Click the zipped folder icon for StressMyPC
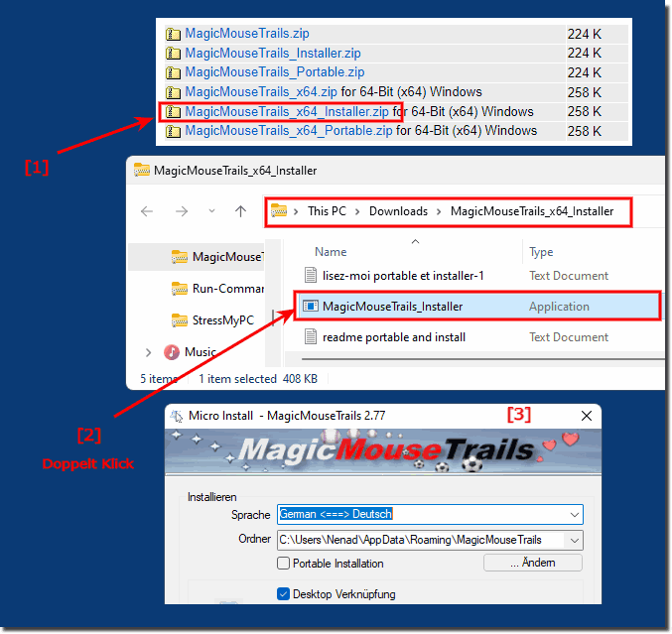Viewport: 672px width, 634px height. coord(179,320)
